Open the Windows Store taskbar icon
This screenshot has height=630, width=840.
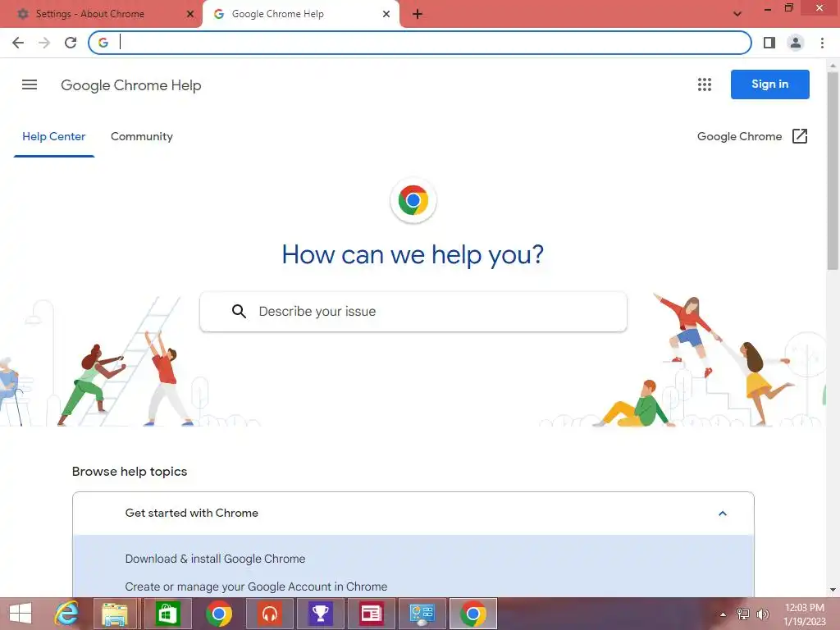pos(167,614)
